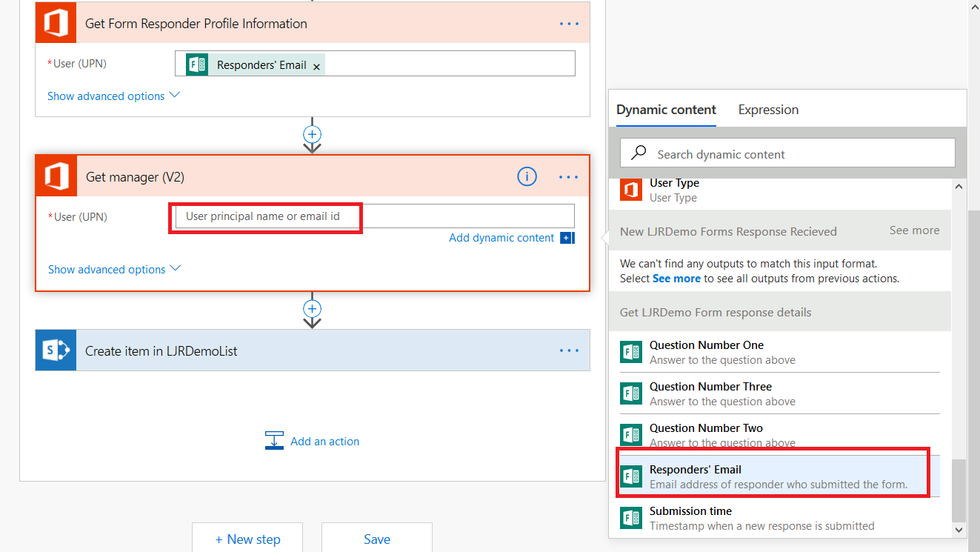Click the Office 365 icon on Get Form Responder Profile Information
The image size is (980, 552).
coord(56,24)
